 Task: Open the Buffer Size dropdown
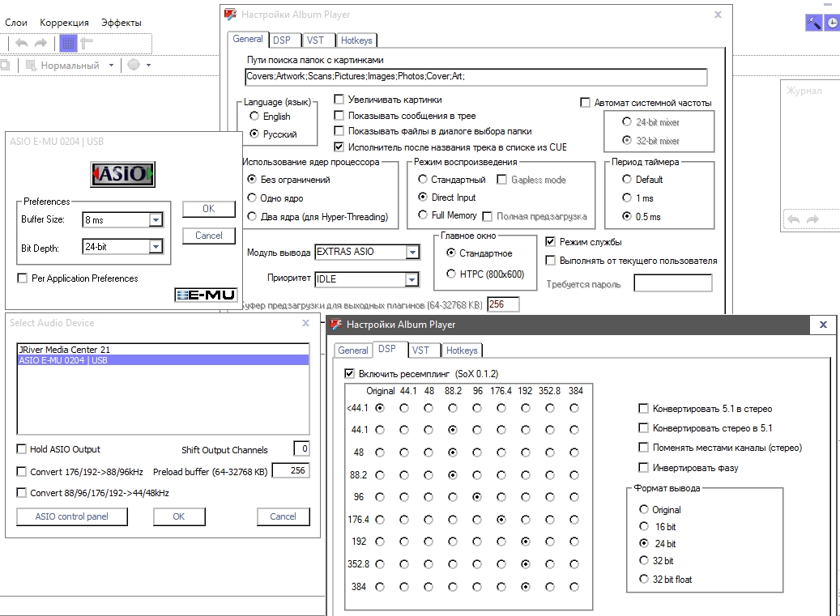(156, 220)
